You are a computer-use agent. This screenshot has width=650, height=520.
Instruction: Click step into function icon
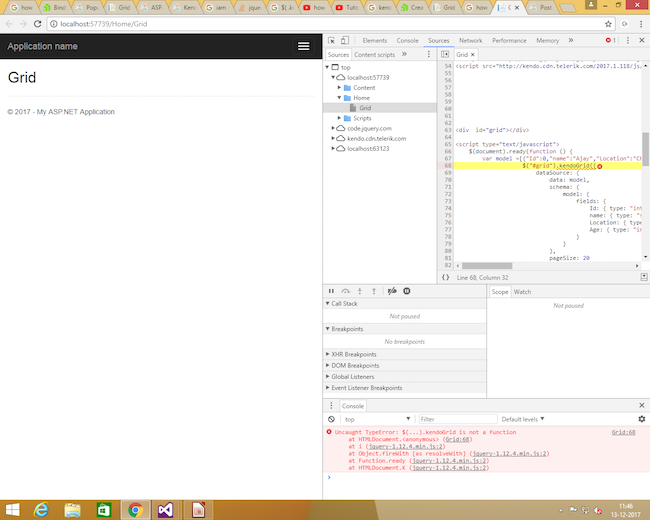359,291
